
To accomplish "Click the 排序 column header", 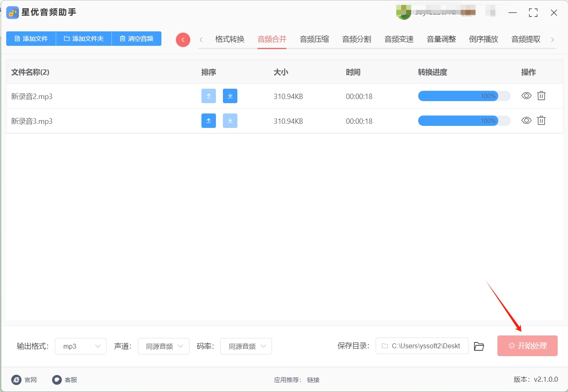I will pyautogui.click(x=209, y=72).
